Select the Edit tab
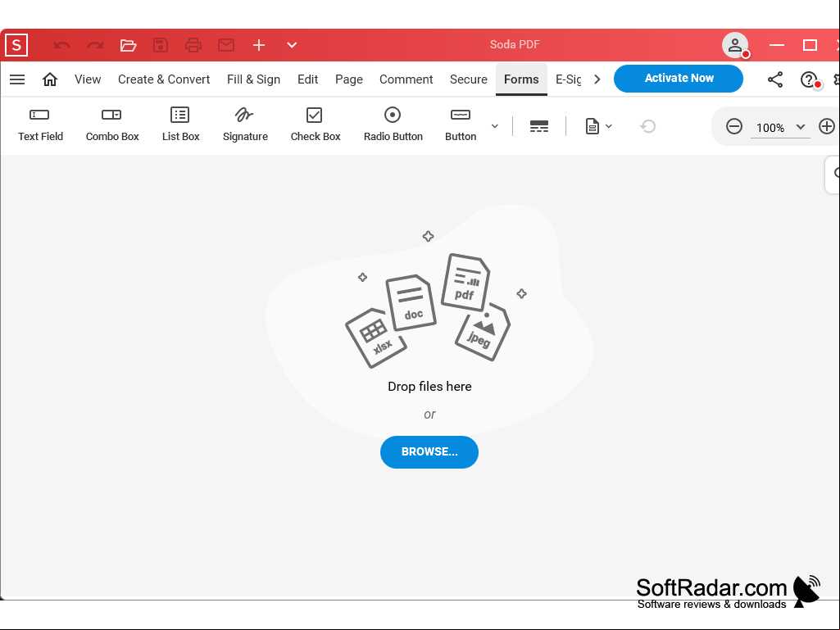The height and width of the screenshot is (630, 840). pos(308,79)
